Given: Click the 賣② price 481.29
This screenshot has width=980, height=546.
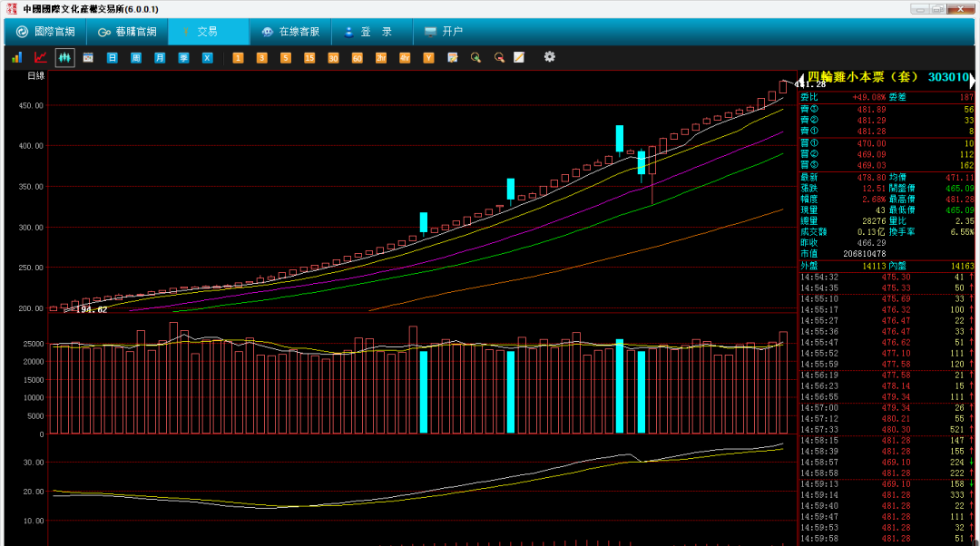Looking at the screenshot, I should click(871, 120).
